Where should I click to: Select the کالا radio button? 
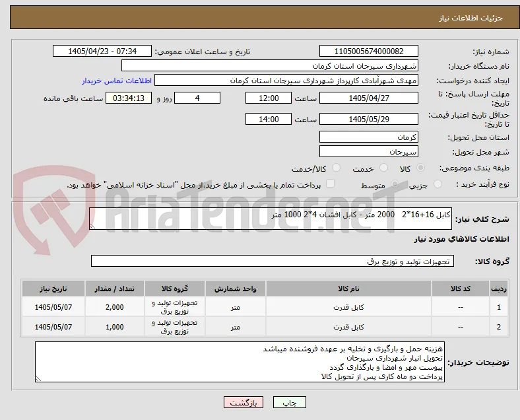(x=420, y=168)
